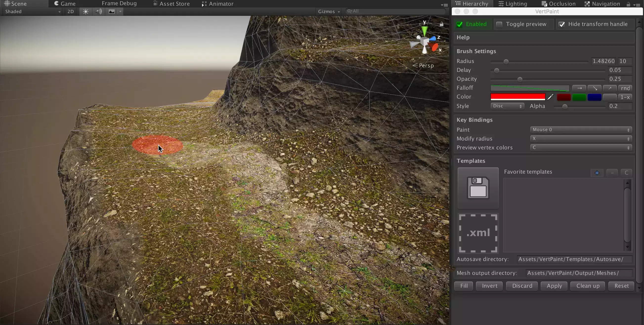Screen dimensions: 644x325
Task: Click the scene view lock icon
Action: [442, 24]
